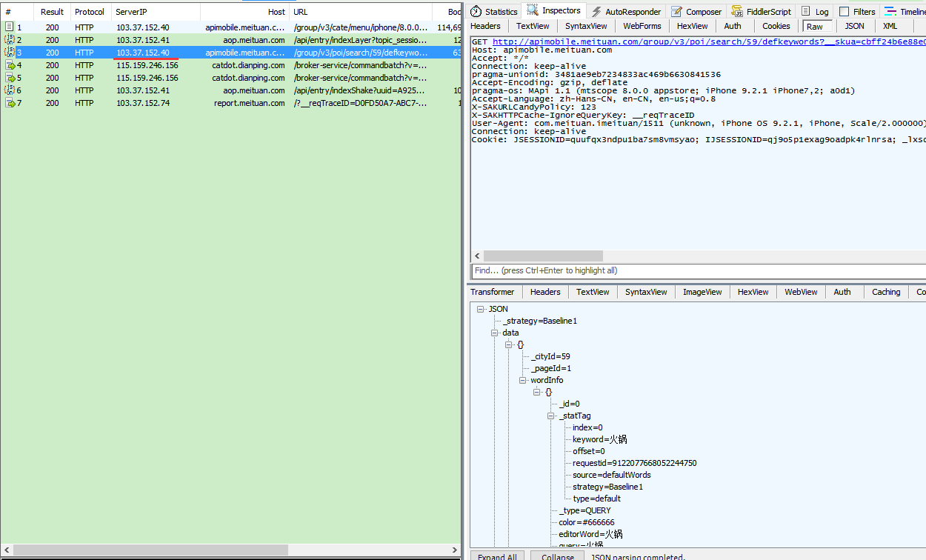Viewport: 926px width, 560px height.
Task: Click the JSON icon of selected session 3
Action: (x=10, y=53)
